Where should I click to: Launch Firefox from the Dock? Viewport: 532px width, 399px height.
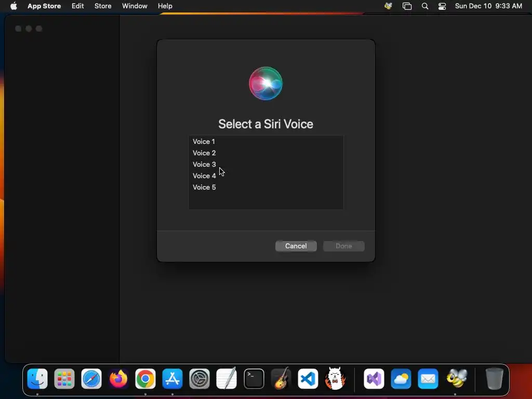118,379
